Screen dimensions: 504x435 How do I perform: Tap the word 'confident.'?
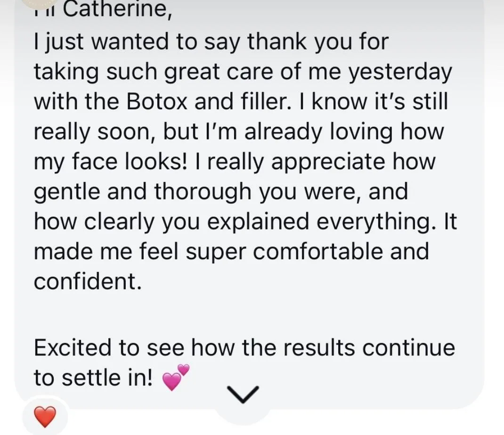88,281
